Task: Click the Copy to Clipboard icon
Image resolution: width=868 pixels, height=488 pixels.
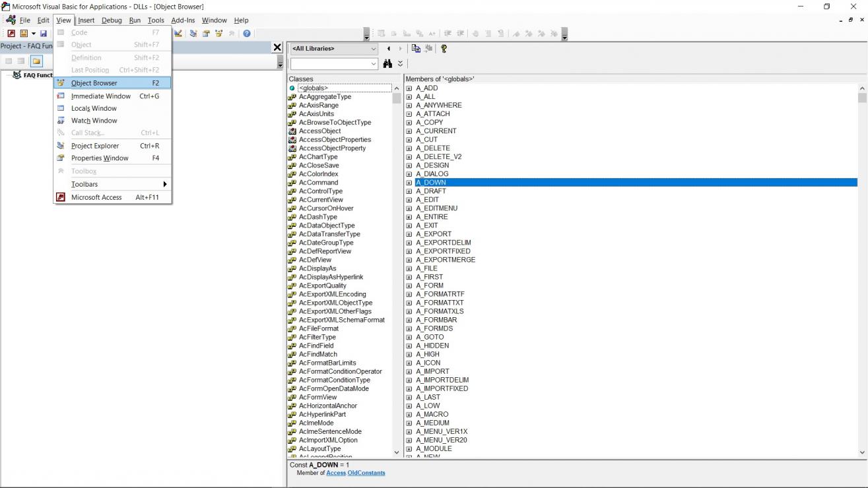Action: pos(416,48)
